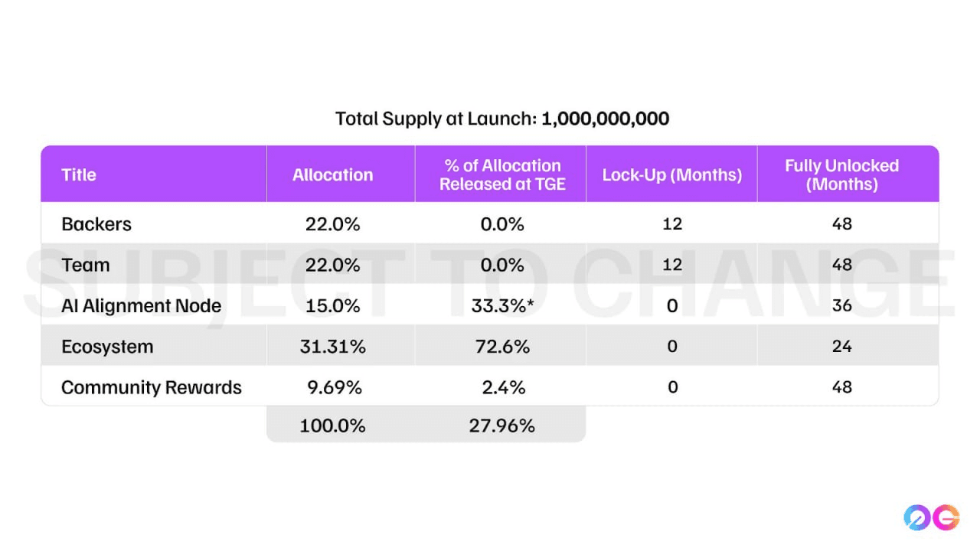Click the Community Rewards row label
Viewport: 980px width, 551px height.
pos(152,387)
